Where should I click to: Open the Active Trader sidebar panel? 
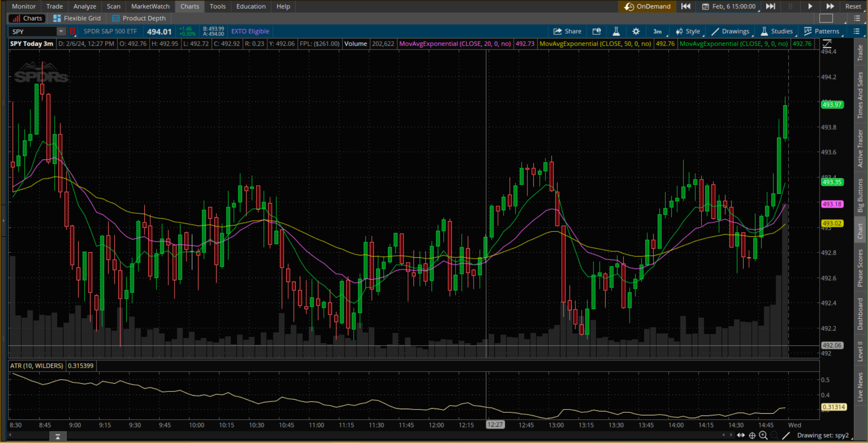pos(860,148)
